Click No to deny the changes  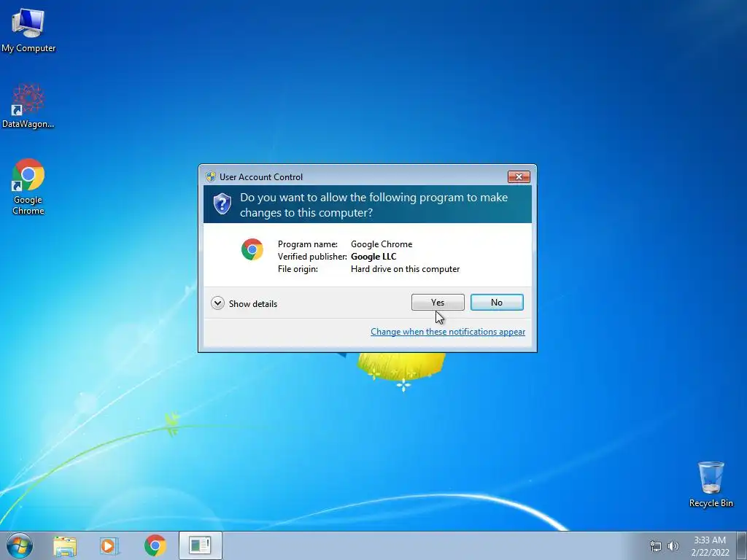pos(497,303)
